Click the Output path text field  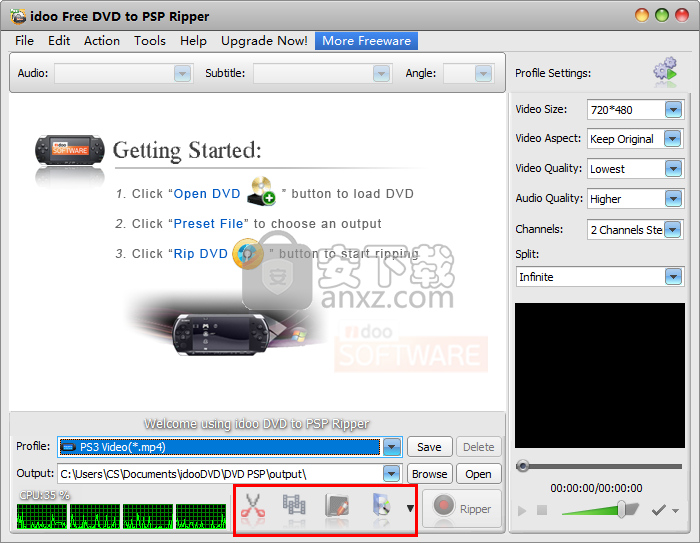point(220,474)
